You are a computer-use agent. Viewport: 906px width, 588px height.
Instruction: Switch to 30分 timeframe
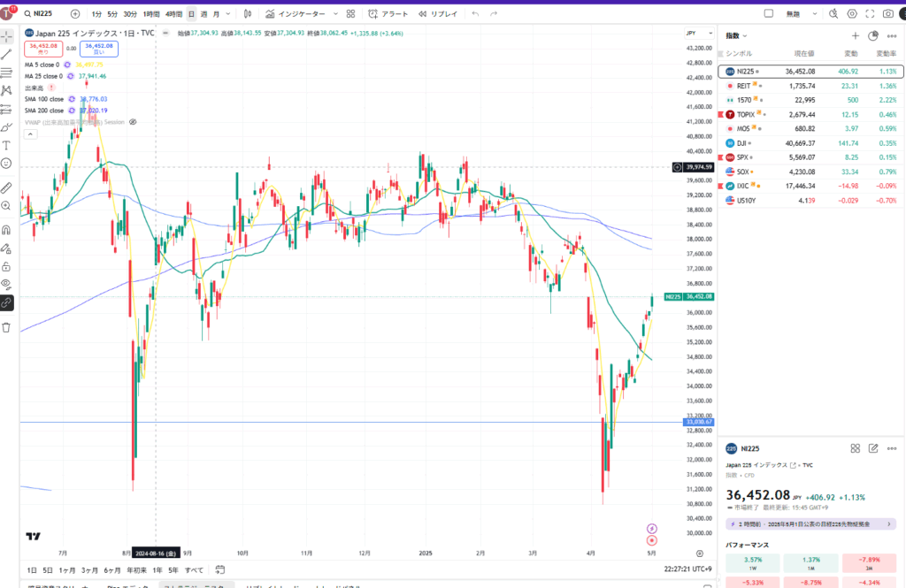[x=130, y=14]
